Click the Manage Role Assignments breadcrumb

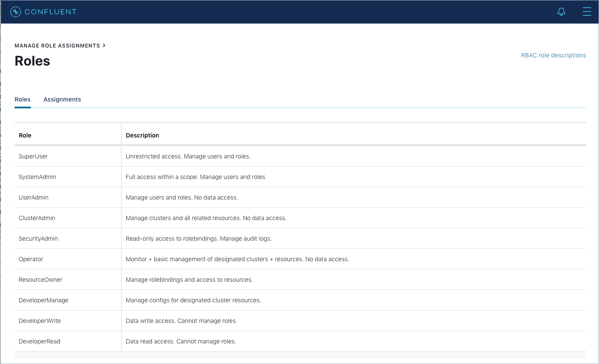coord(57,46)
